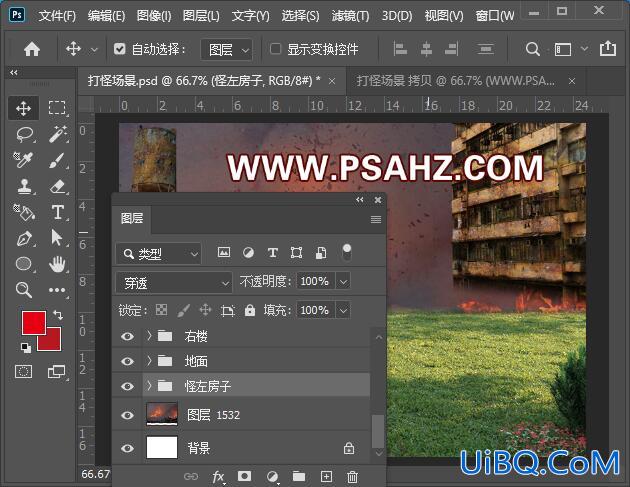Uncheck the 自动选择 checkbox

tap(119, 49)
